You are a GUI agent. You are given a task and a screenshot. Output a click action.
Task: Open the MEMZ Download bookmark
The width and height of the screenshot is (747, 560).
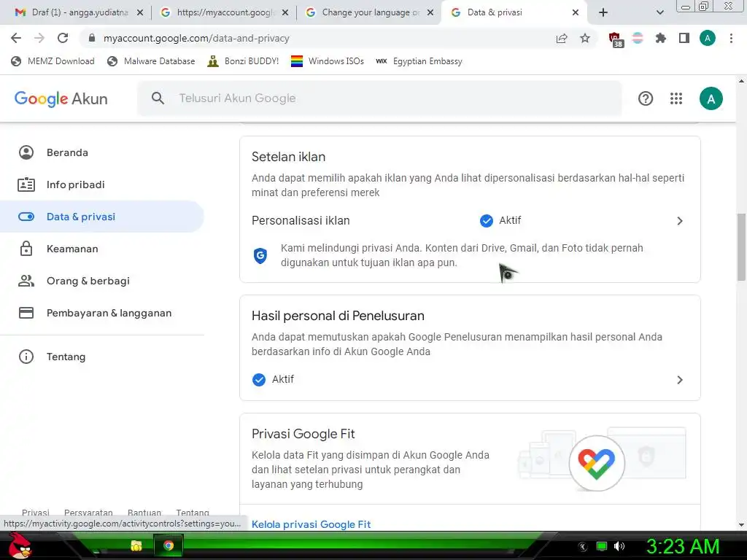(x=53, y=61)
